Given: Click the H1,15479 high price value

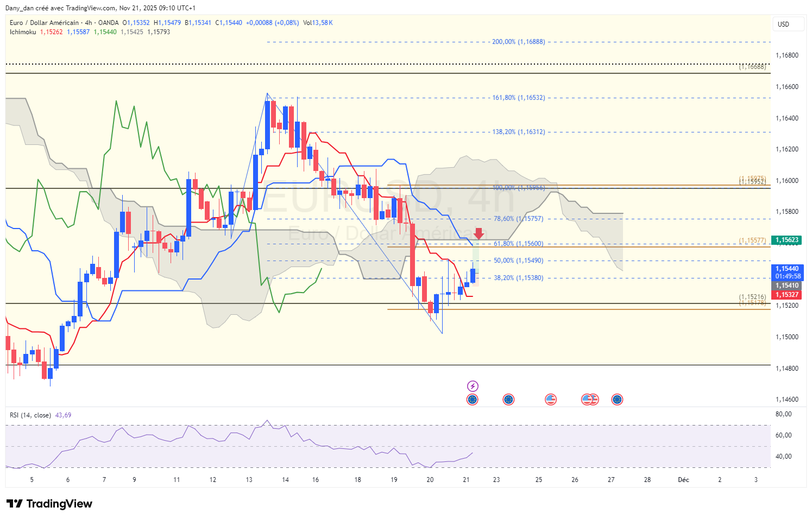Looking at the screenshot, I should coord(167,23).
